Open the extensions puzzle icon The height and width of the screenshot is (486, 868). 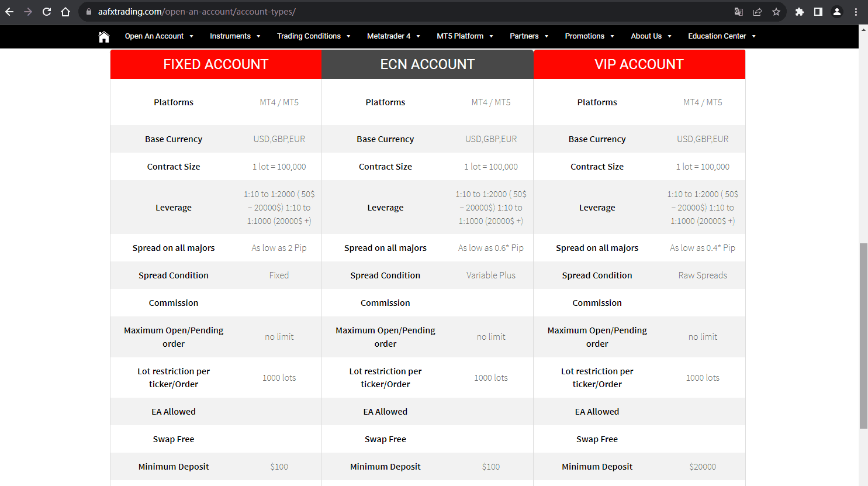(x=800, y=12)
